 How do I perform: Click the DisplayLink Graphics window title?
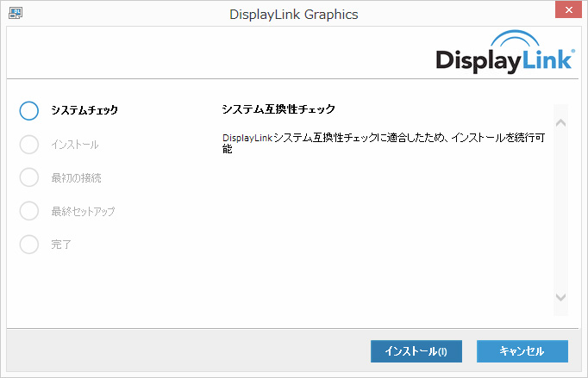click(294, 15)
